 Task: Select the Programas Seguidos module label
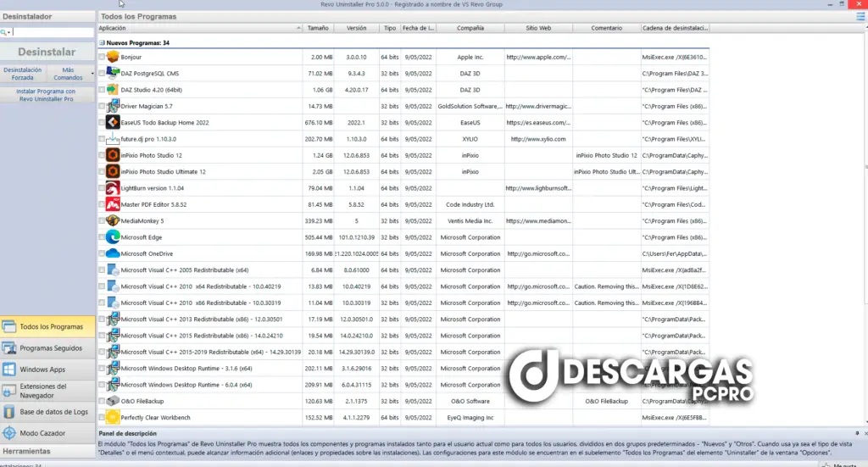(x=51, y=348)
